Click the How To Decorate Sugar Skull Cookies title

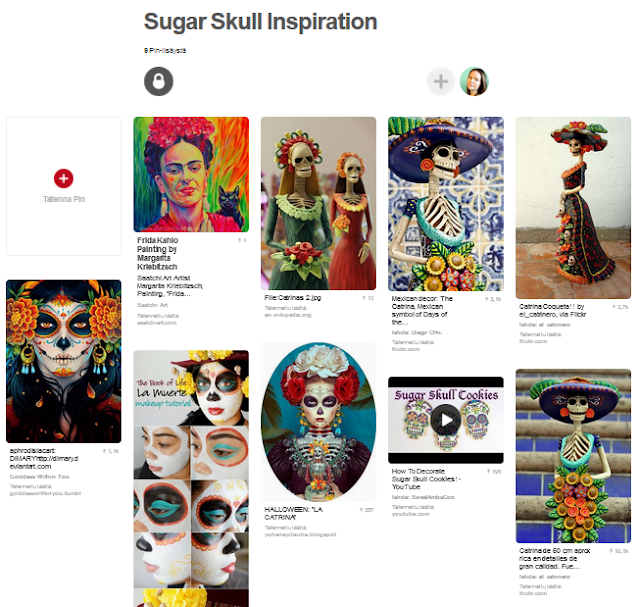pyautogui.click(x=426, y=479)
